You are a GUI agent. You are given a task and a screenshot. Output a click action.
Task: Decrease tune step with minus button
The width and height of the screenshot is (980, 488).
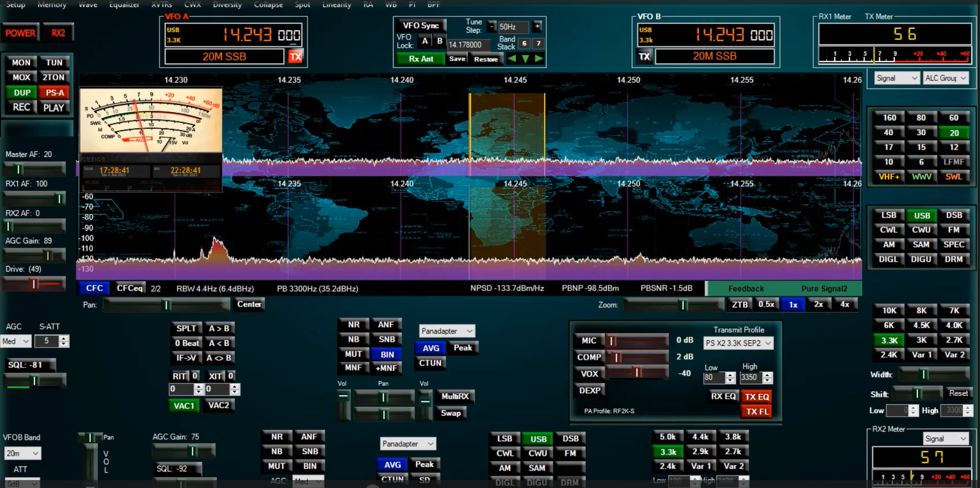(492, 26)
